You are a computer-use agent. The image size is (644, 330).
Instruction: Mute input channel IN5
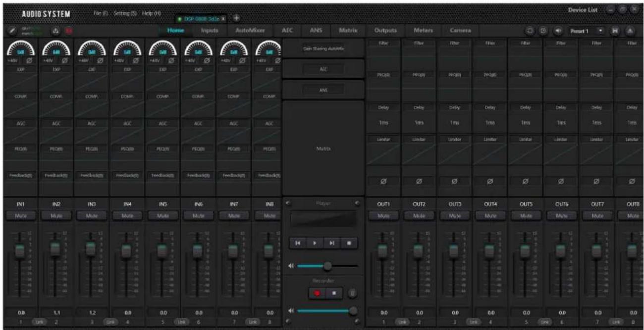click(163, 216)
